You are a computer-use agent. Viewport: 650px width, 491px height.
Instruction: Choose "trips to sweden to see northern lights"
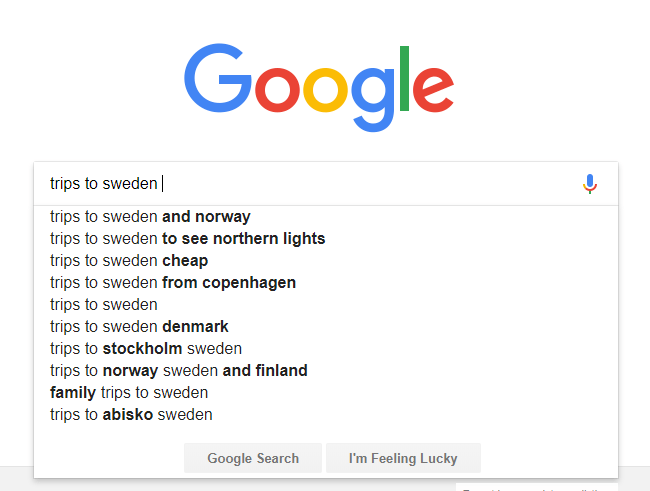(187, 239)
